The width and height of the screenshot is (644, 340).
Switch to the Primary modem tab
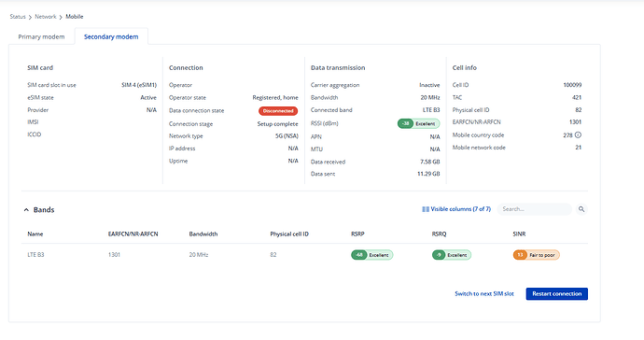coord(41,36)
